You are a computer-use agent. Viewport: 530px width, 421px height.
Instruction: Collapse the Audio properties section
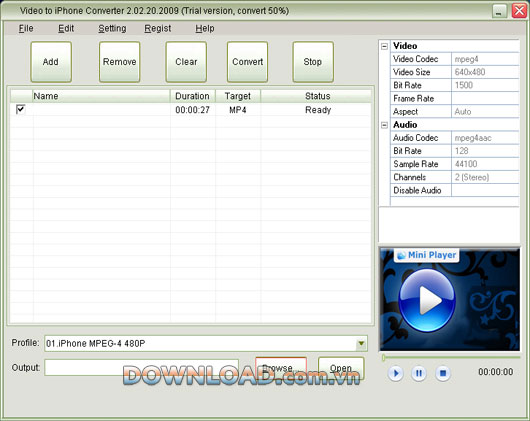tap(384, 125)
